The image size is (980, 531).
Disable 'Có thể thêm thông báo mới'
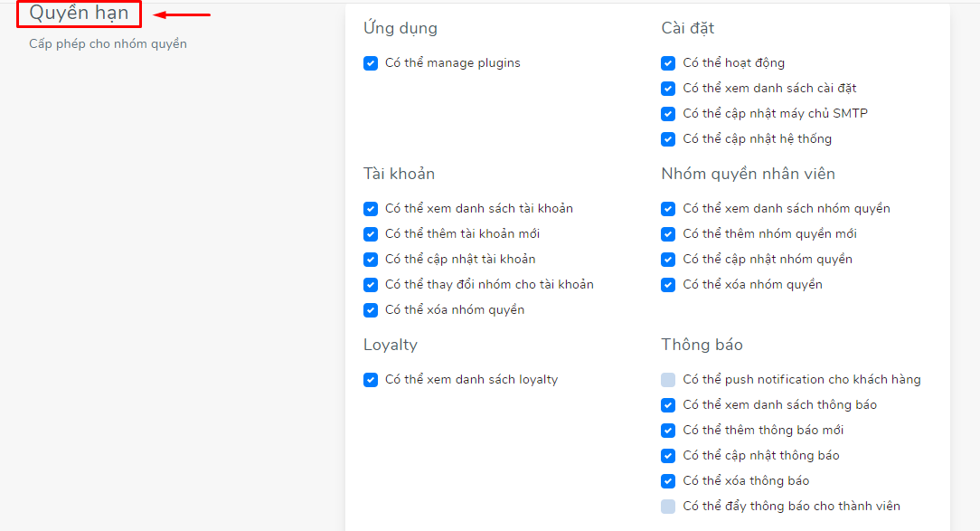[x=668, y=431]
